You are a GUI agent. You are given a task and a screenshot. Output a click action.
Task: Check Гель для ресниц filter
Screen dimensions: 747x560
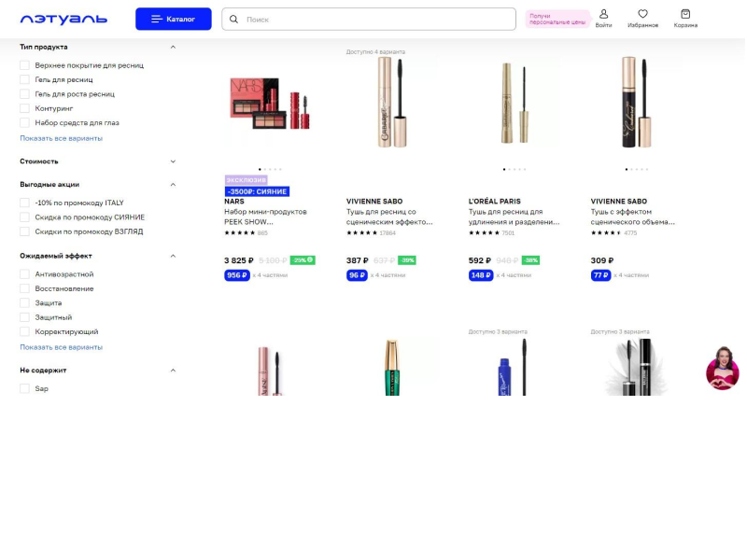click(25, 79)
